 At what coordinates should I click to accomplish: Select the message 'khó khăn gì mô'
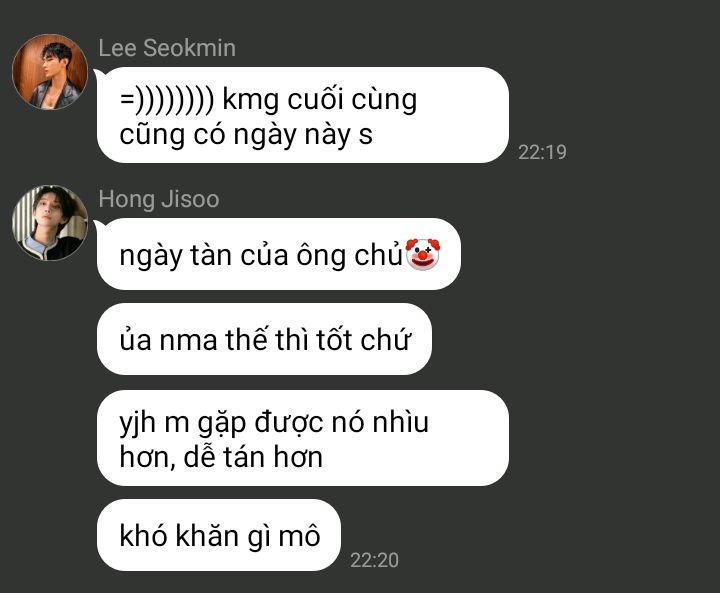(219, 535)
